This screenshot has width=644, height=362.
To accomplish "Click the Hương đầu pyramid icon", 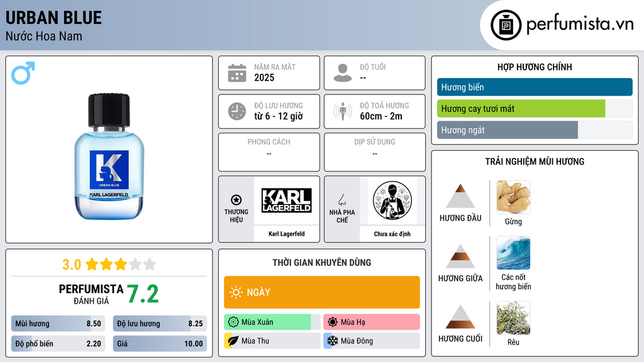I will pos(460,196).
